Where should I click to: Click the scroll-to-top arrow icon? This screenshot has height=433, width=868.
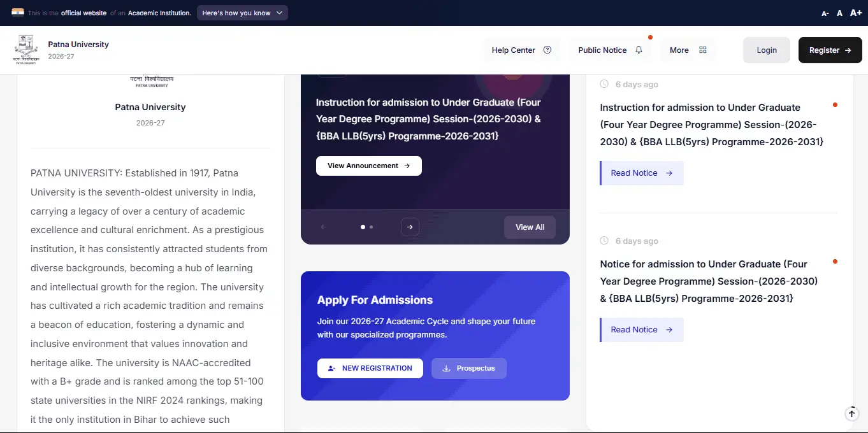(852, 413)
